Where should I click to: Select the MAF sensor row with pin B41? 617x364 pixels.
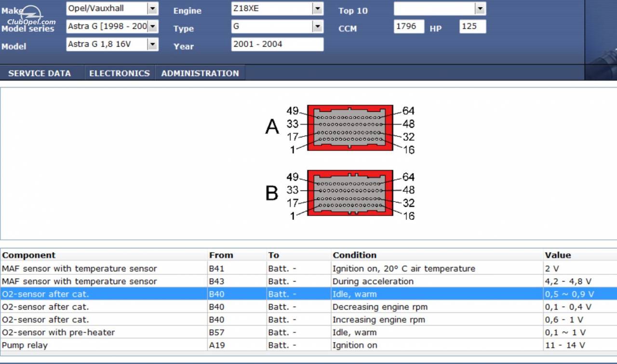(x=308, y=269)
